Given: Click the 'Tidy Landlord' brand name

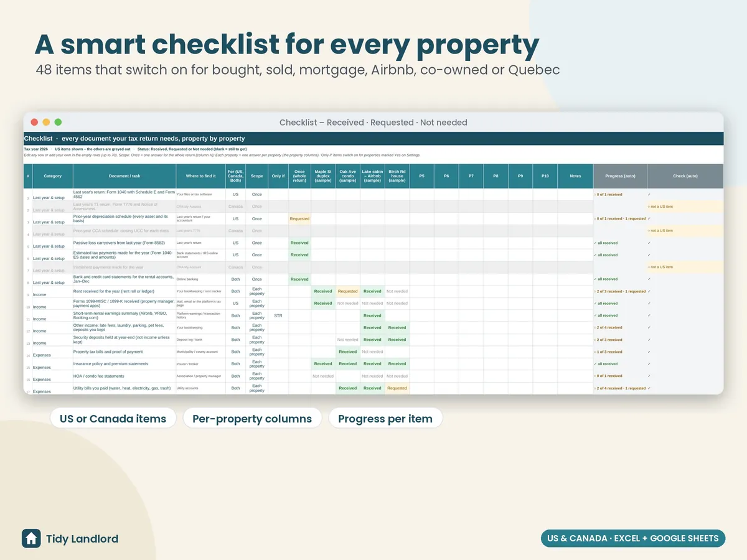Looking at the screenshot, I should [82, 539].
